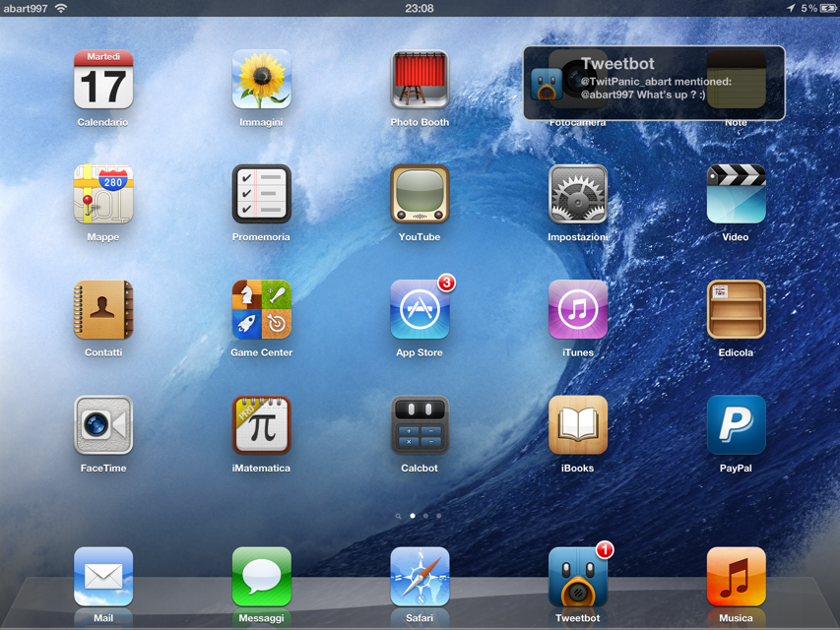Launch the PayPal app
This screenshot has height=630, width=840.
736,425
